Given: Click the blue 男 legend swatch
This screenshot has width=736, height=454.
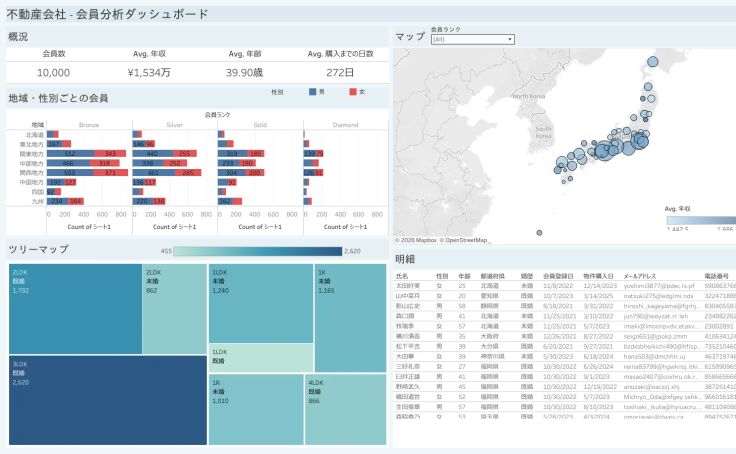Looking at the screenshot, I should tap(313, 92).
